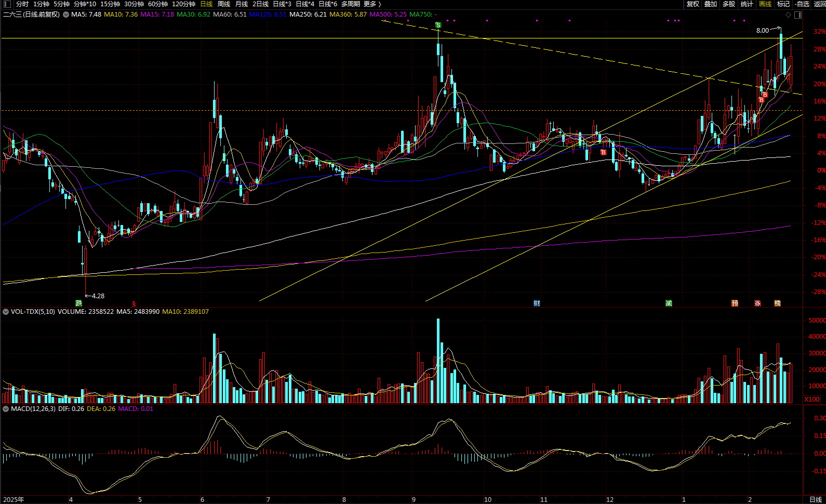Expand the 更多 periods menu

click(372, 4)
